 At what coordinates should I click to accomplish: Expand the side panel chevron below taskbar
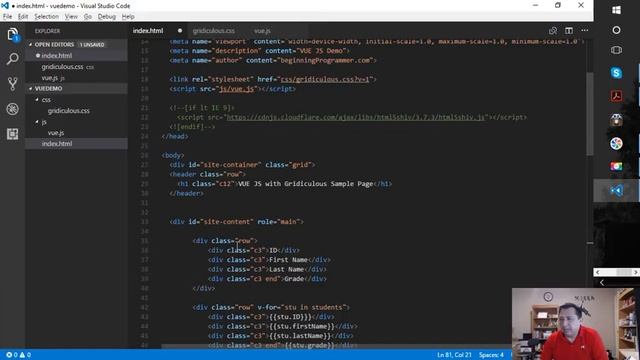[602, 282]
